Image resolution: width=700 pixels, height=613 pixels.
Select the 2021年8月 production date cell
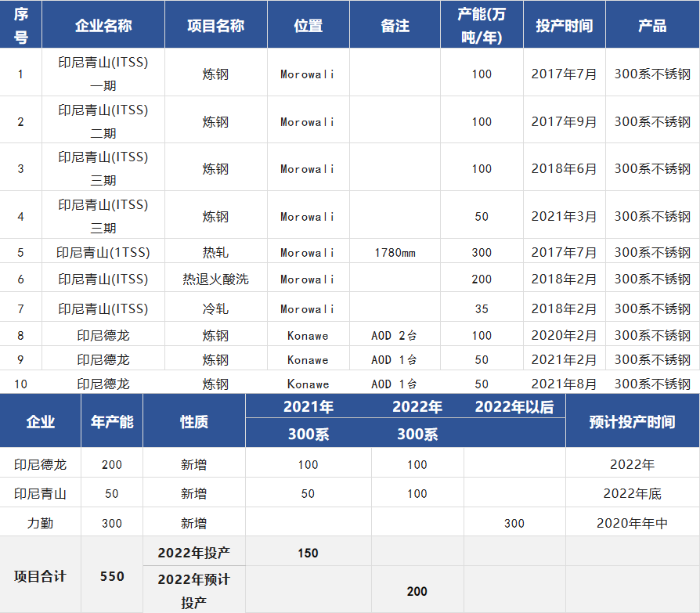point(564,384)
